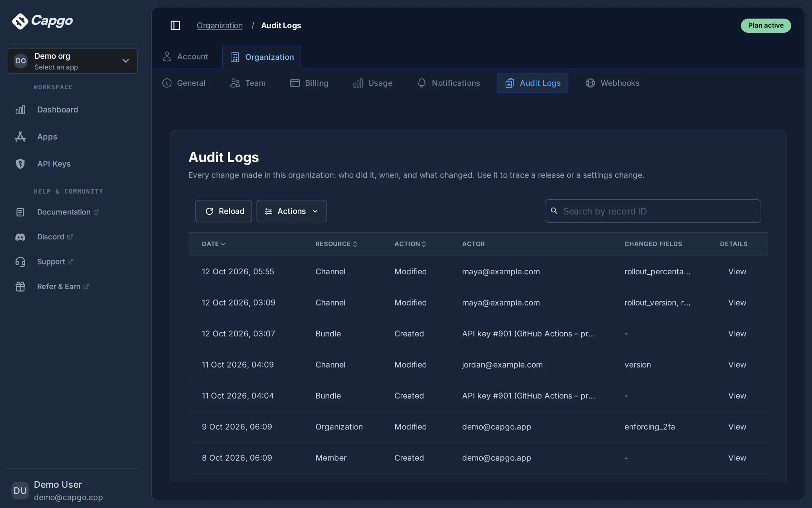Image resolution: width=812 pixels, height=508 pixels.
Task: Click the 8 Oct 2026, 06:09 date cell
Action: point(237,458)
